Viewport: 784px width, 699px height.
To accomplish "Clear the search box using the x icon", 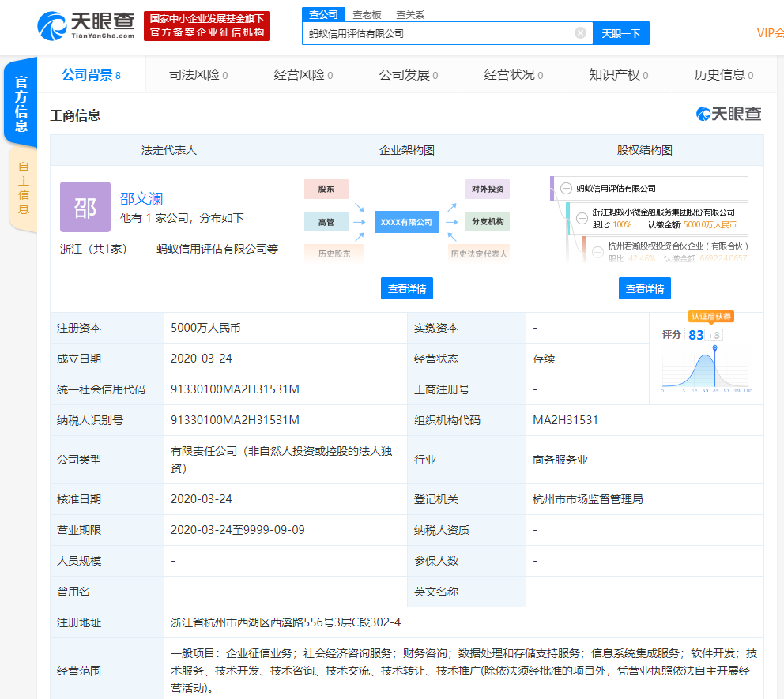I will tap(581, 32).
